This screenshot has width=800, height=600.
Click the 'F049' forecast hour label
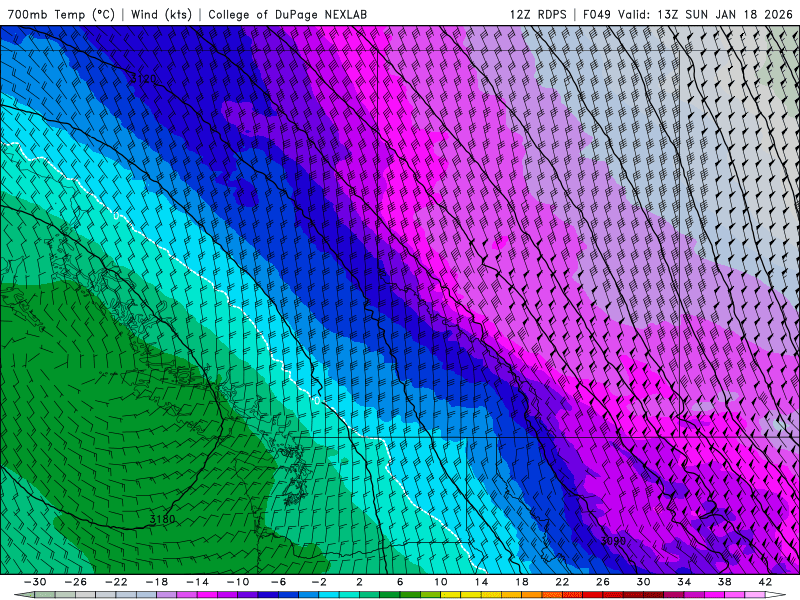point(596,14)
